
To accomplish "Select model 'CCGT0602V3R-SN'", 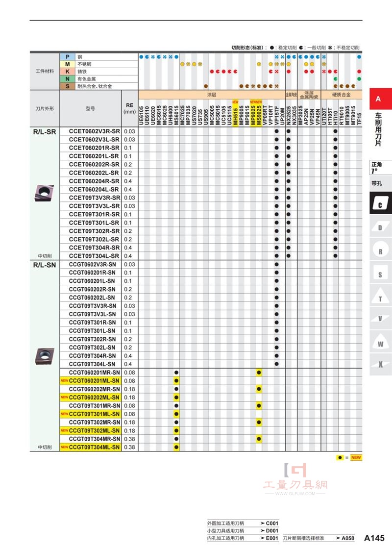I will pyautogui.click(x=93, y=264).
